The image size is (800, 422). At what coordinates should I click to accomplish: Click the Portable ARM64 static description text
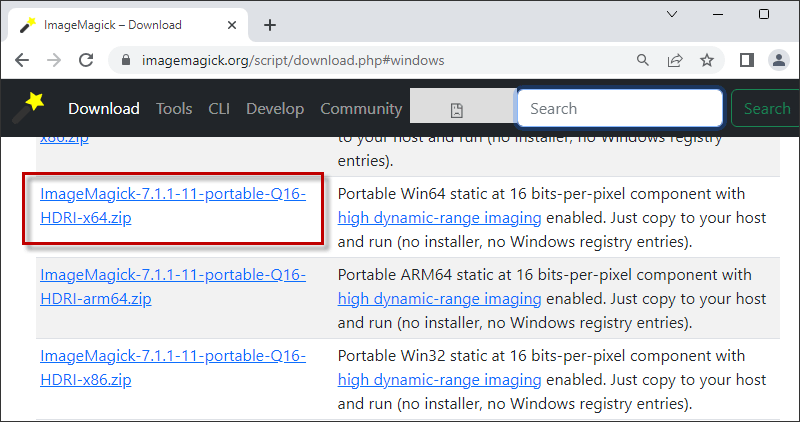(552, 299)
